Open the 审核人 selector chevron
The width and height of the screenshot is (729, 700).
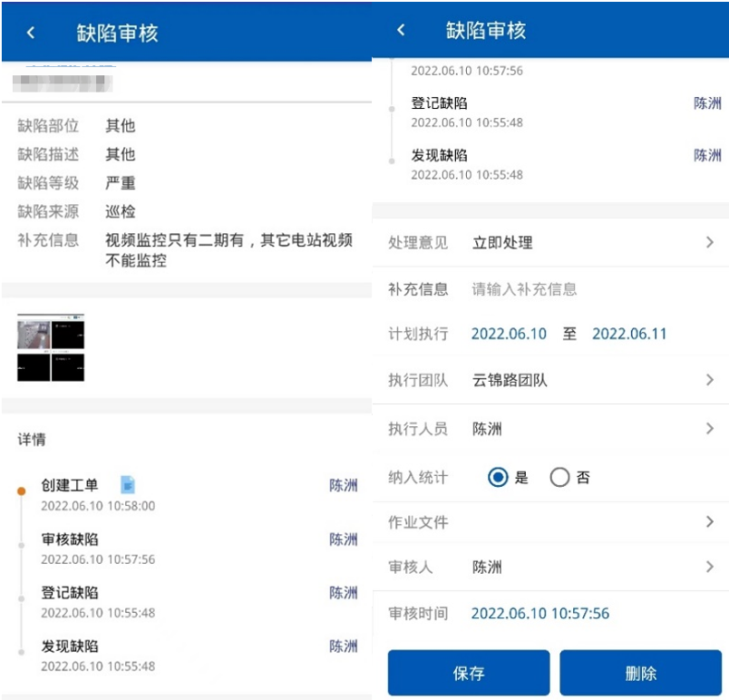coord(711,568)
